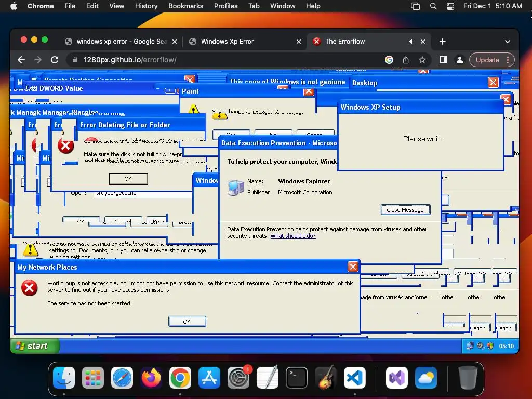
Task: Click the yellow warning icon beside permission message
Action: pyautogui.click(x=31, y=250)
